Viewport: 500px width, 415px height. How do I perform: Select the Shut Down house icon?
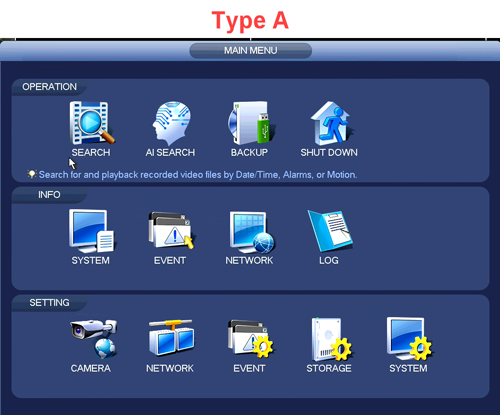tap(331, 123)
